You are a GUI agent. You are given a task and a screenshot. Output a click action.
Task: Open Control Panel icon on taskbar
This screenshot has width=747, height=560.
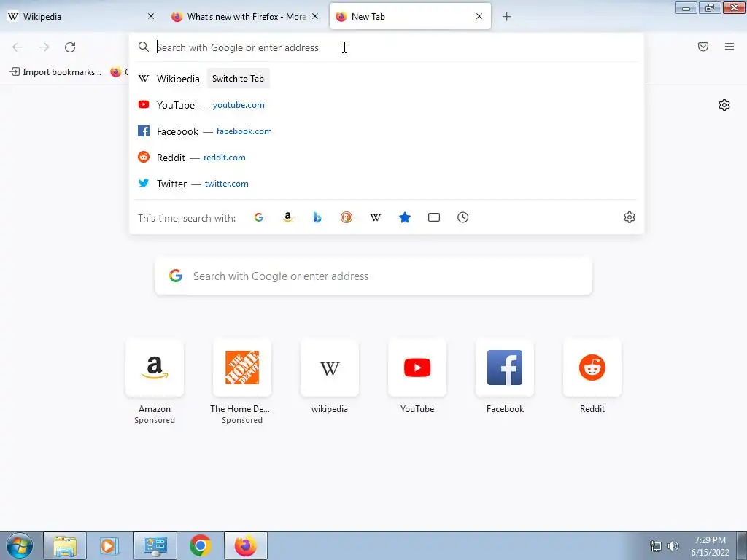155,545
